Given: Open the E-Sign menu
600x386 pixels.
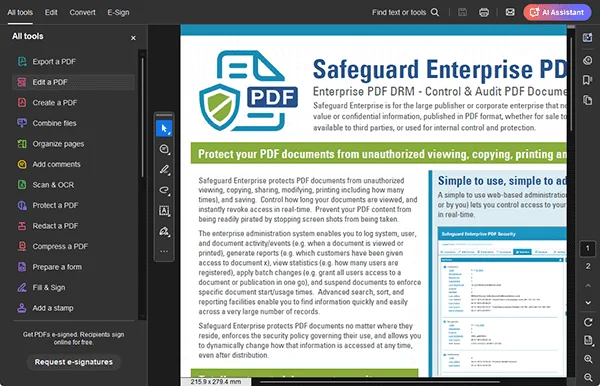Looking at the screenshot, I should click(x=118, y=12).
